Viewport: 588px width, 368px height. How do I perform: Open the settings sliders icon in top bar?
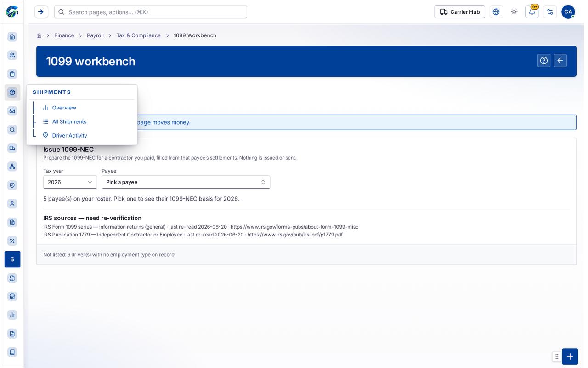coord(550,12)
